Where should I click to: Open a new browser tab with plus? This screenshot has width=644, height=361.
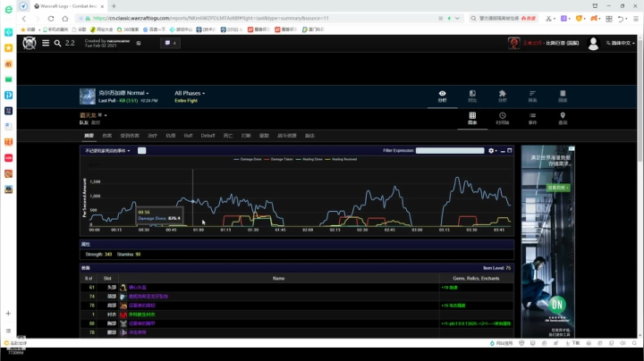[114, 6]
